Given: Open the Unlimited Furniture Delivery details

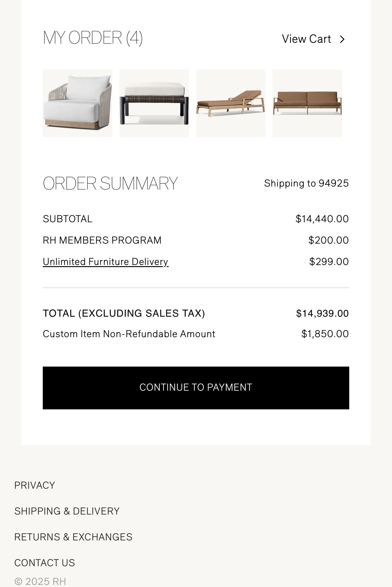Looking at the screenshot, I should click(x=105, y=262).
